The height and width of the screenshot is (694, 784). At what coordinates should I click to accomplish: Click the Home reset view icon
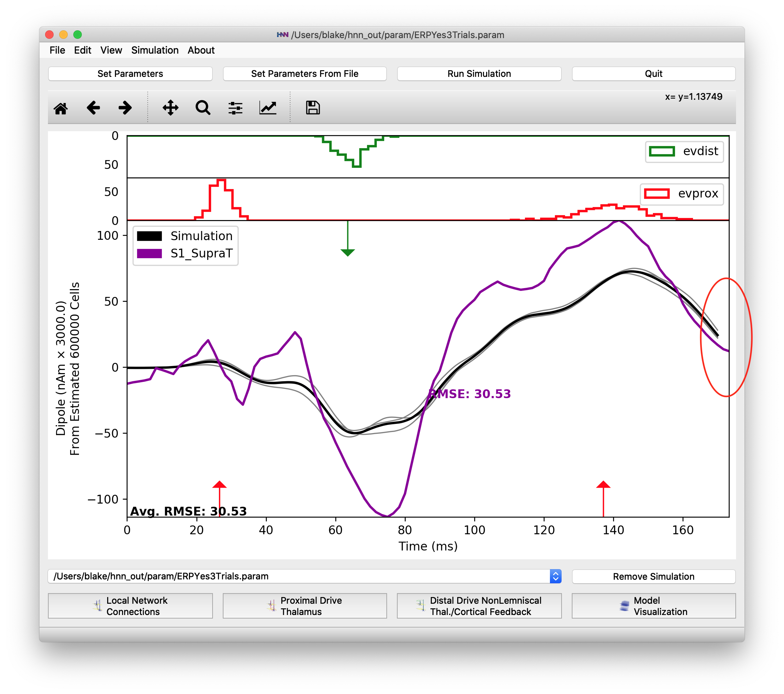click(61, 108)
